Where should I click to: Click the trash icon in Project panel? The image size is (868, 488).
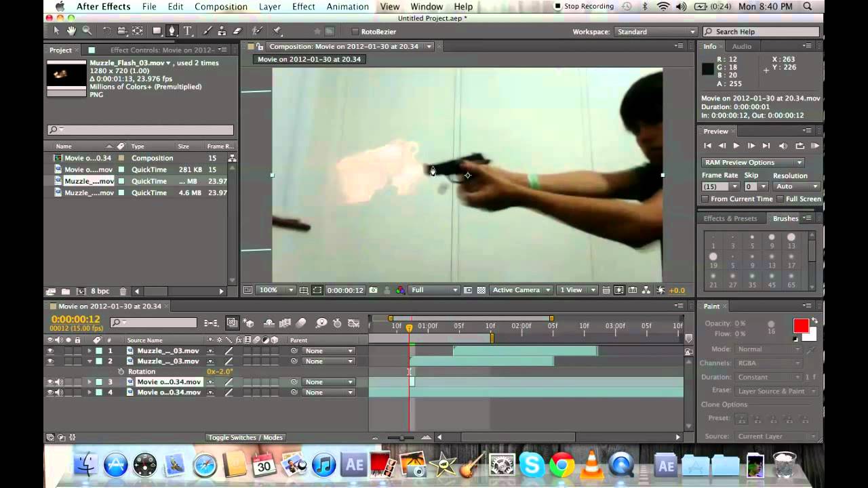123,291
